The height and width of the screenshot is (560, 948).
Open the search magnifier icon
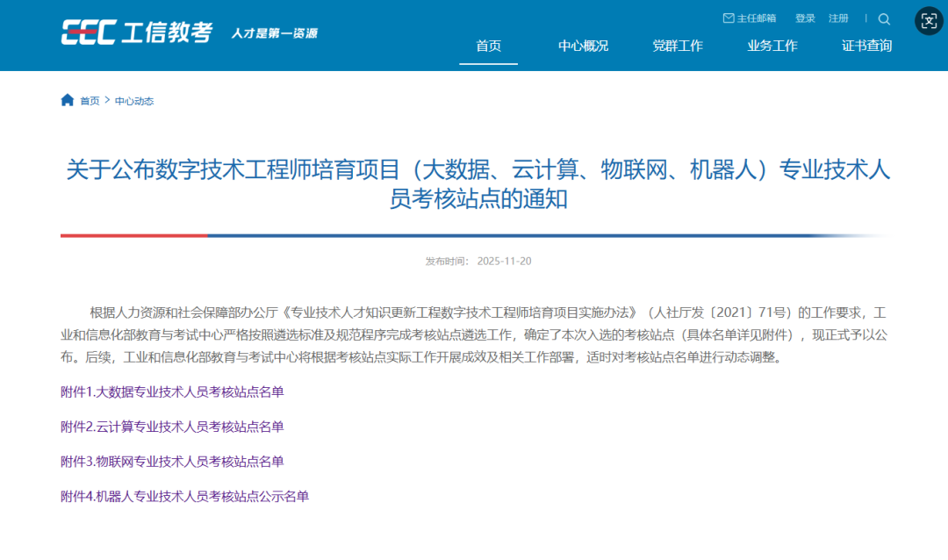884,19
